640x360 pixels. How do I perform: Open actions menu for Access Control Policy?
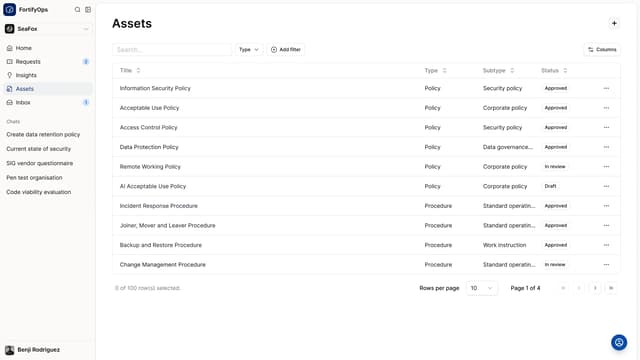(606, 127)
